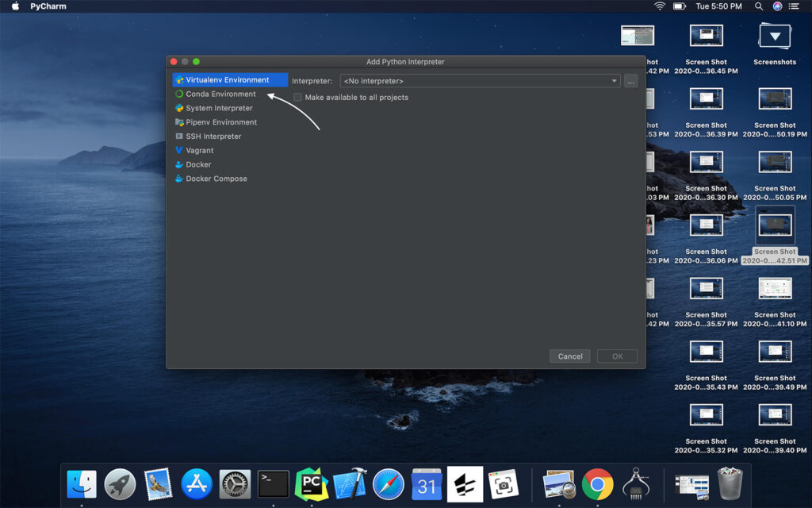Click the OK button
The image size is (812, 508).
(617, 356)
